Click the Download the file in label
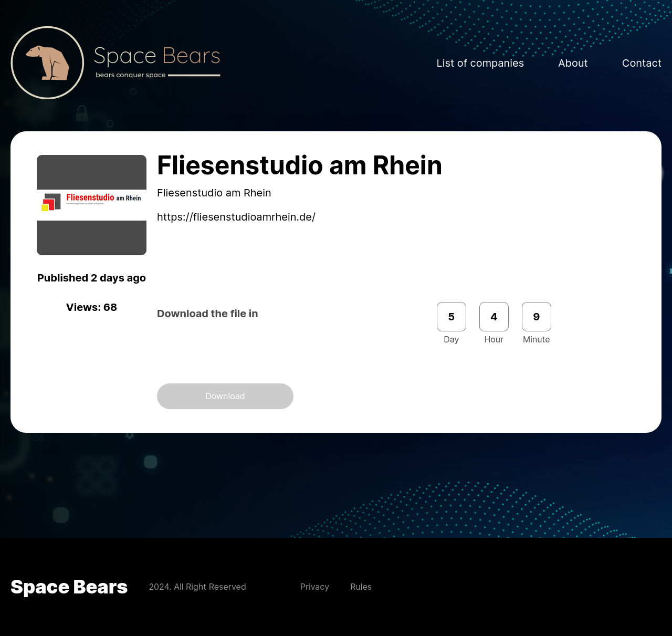Image resolution: width=672 pixels, height=636 pixels. click(207, 314)
